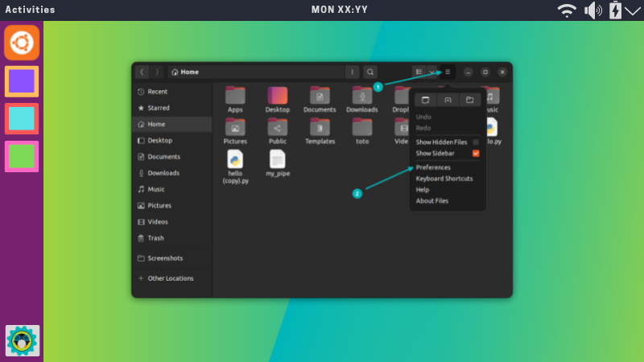
Task: Uncheck the Show Sidebar checkbox
Action: (x=476, y=153)
